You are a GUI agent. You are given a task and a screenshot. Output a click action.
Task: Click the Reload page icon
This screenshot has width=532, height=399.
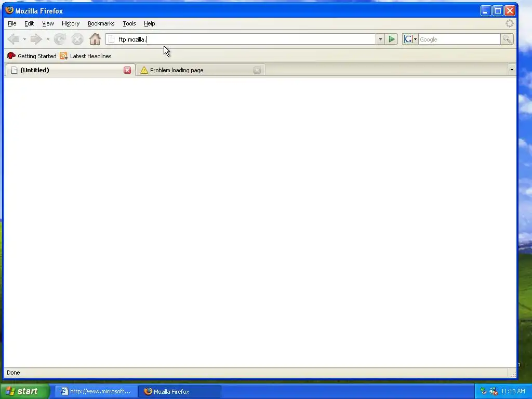(60, 39)
